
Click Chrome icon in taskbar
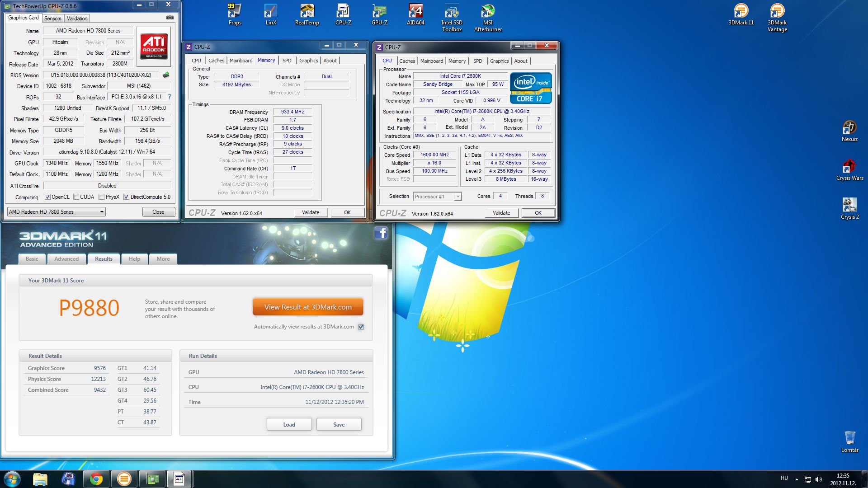(x=96, y=479)
